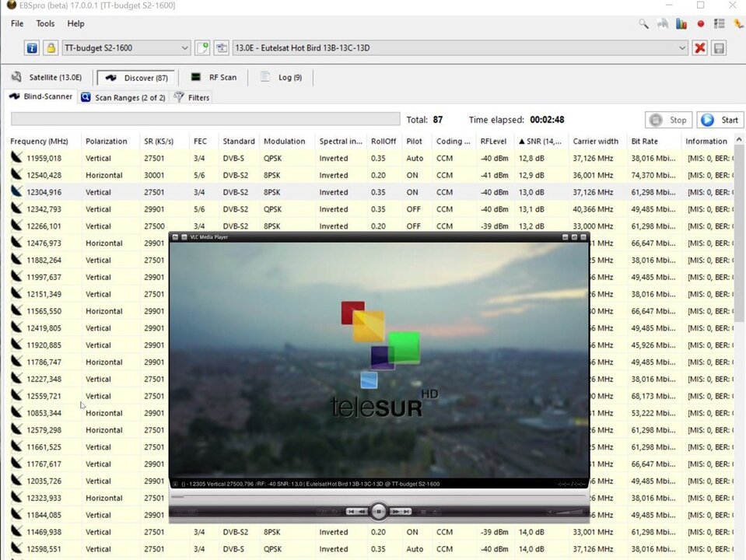The width and height of the screenshot is (746, 560).
Task: Click the yellow padlock icon in the toolbar
Action: click(51, 48)
